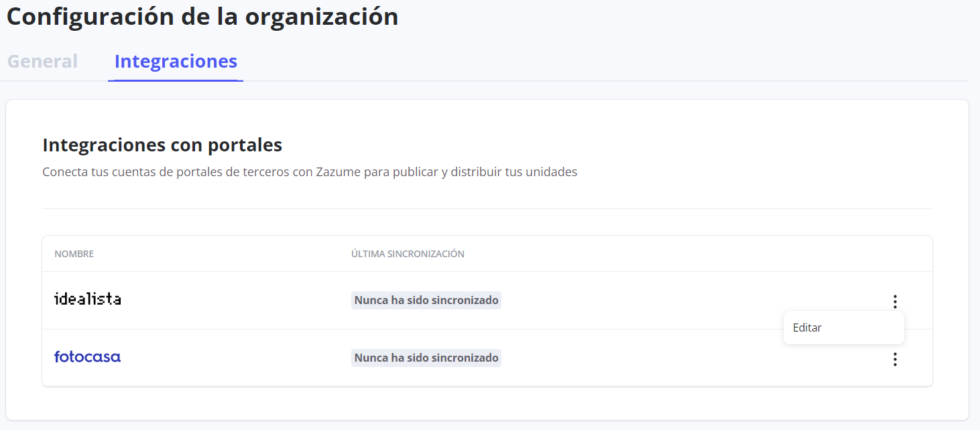Choose Editar from the open popup menu
980x430 pixels.
[x=807, y=328]
